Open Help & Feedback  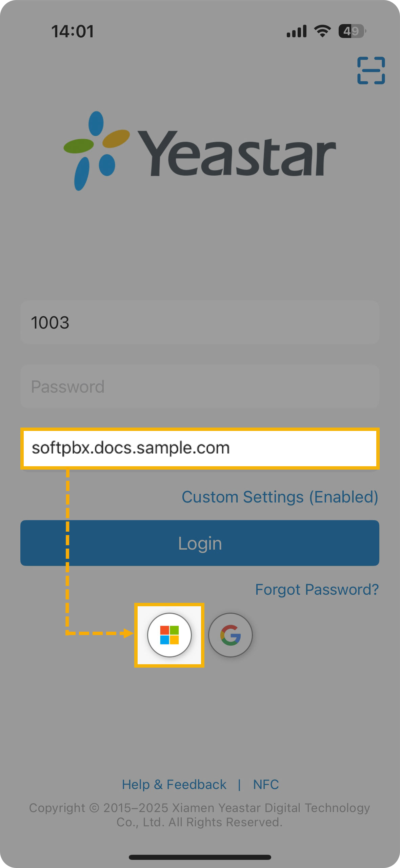(174, 784)
